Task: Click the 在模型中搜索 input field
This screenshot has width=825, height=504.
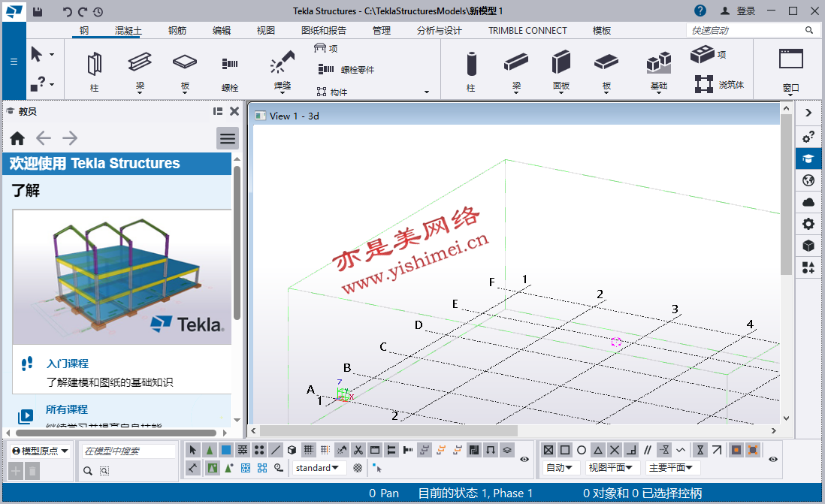Action: point(129,451)
